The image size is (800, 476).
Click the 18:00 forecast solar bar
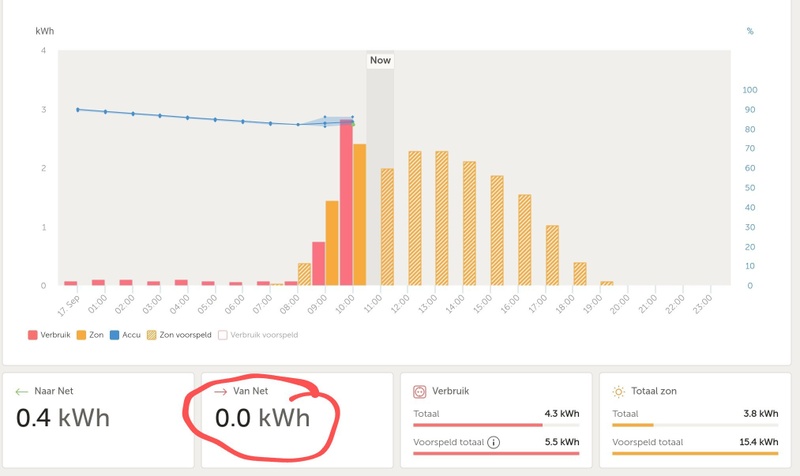click(x=579, y=274)
